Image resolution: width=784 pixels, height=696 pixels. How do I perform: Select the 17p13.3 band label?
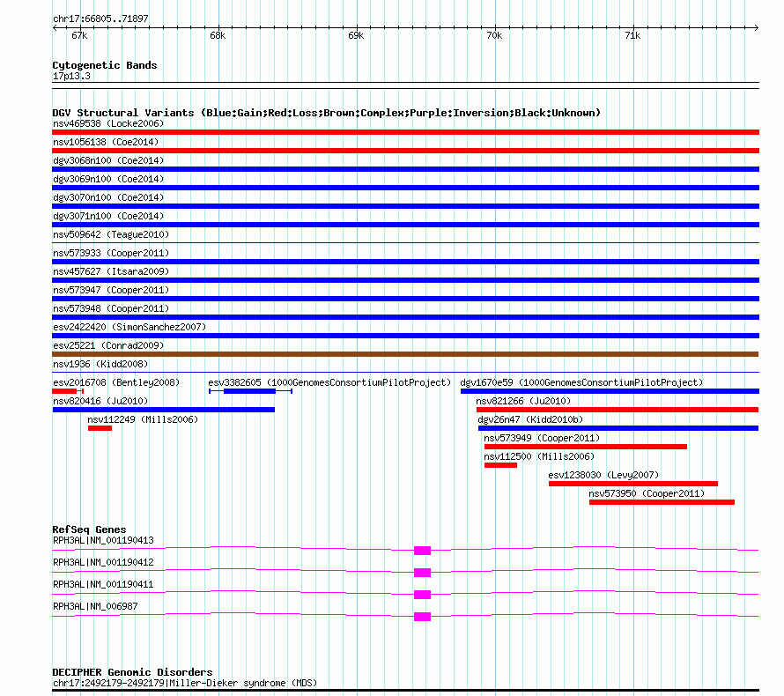(x=71, y=76)
